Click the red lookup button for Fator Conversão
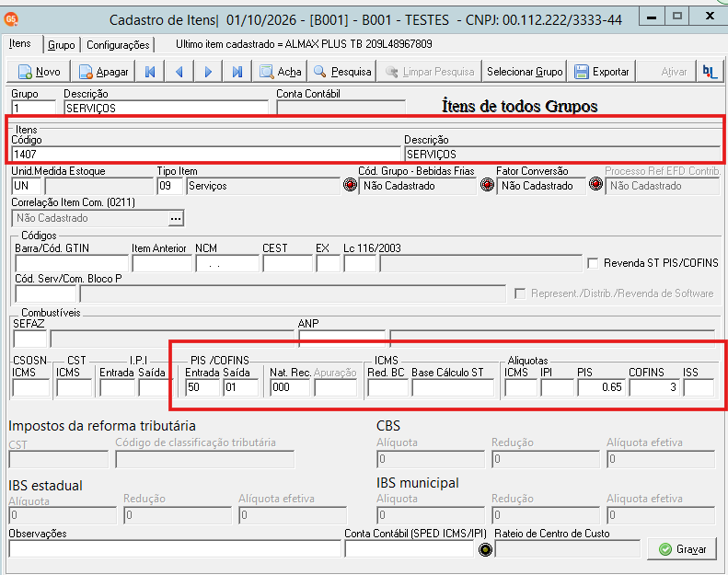The image size is (728, 575). coord(487,185)
